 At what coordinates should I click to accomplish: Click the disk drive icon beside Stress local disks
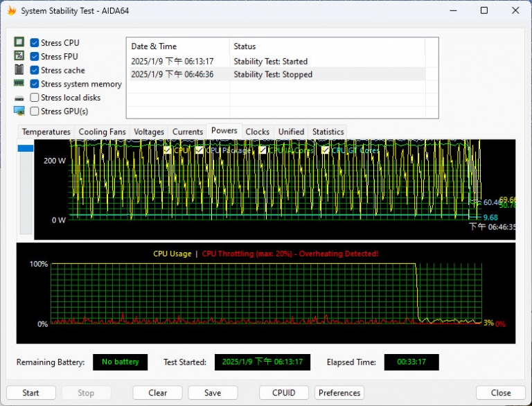[x=19, y=98]
